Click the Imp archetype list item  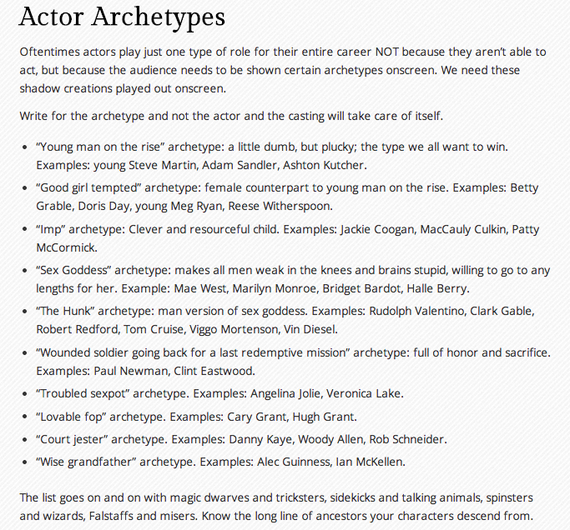287,238
